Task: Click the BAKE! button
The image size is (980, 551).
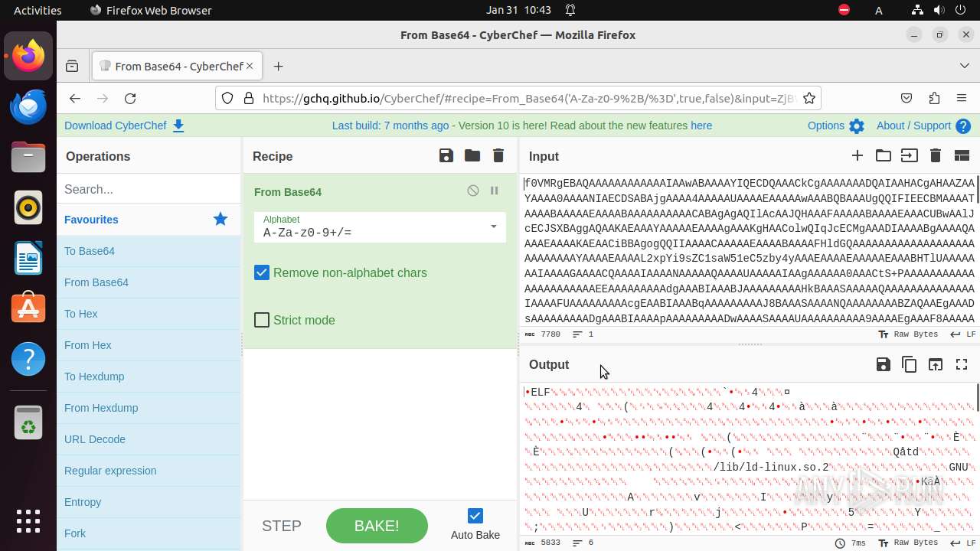Action: pos(377,526)
